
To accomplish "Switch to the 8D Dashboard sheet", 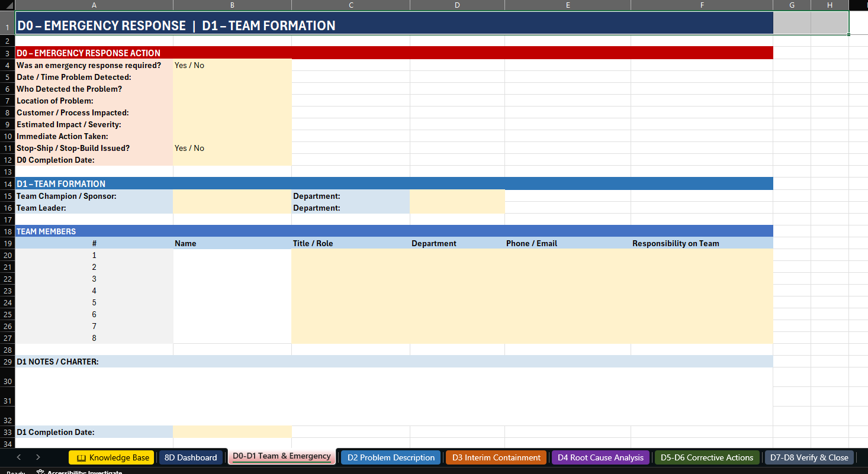I will [191, 457].
